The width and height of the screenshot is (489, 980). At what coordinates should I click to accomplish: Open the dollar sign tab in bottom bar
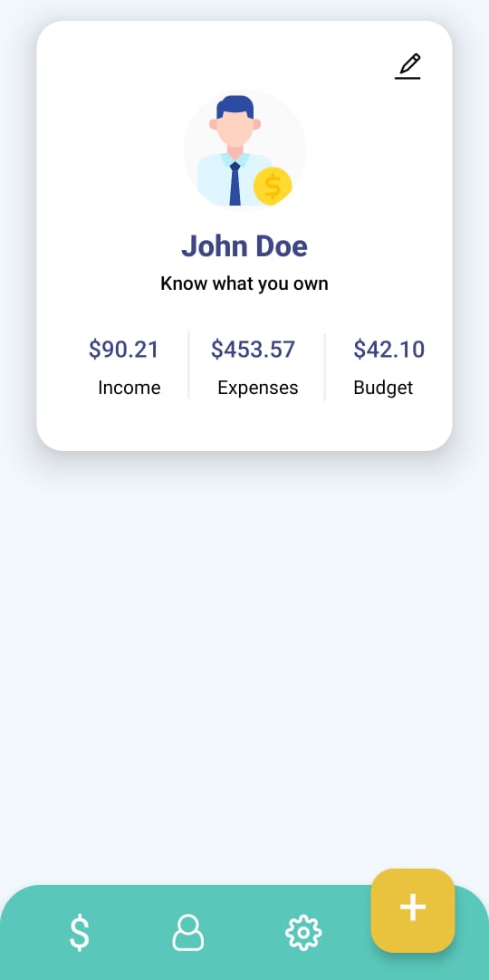pos(79,933)
